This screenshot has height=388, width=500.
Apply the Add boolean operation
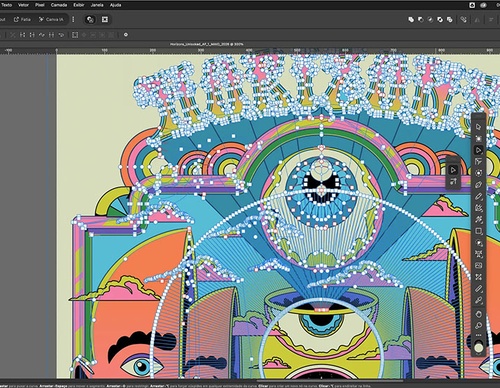tap(411, 20)
